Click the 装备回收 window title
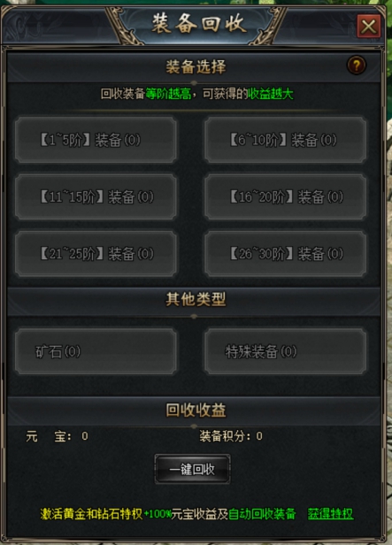Image resolution: width=392 pixels, height=545 pixels. point(199,24)
